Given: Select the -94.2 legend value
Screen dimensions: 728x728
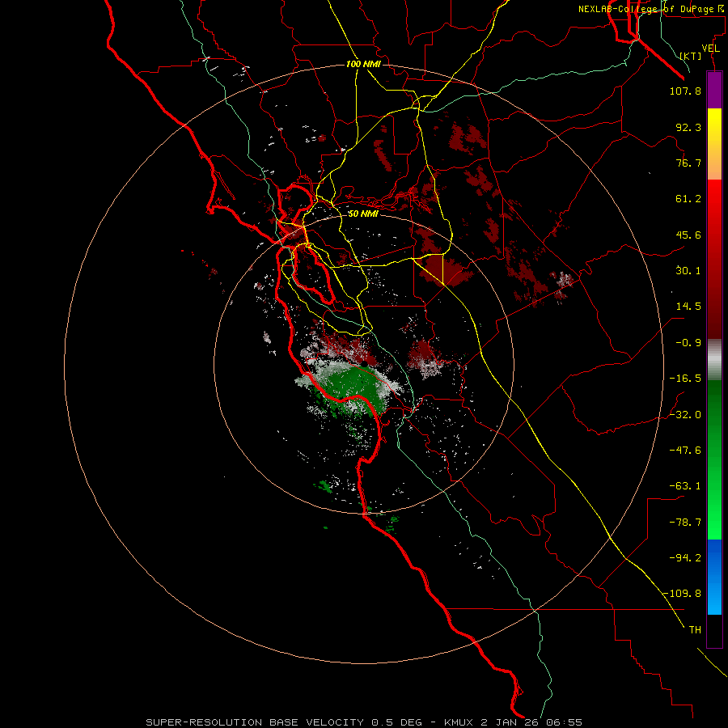Looking at the screenshot, I should 685,557.
